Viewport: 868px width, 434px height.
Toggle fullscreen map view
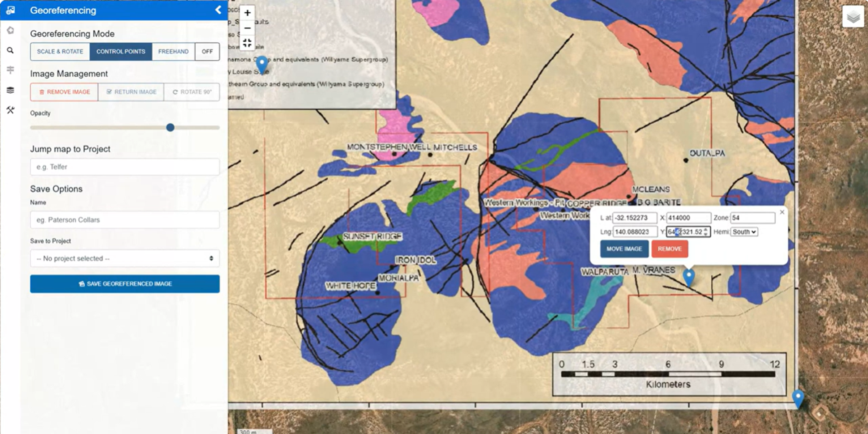(x=247, y=43)
